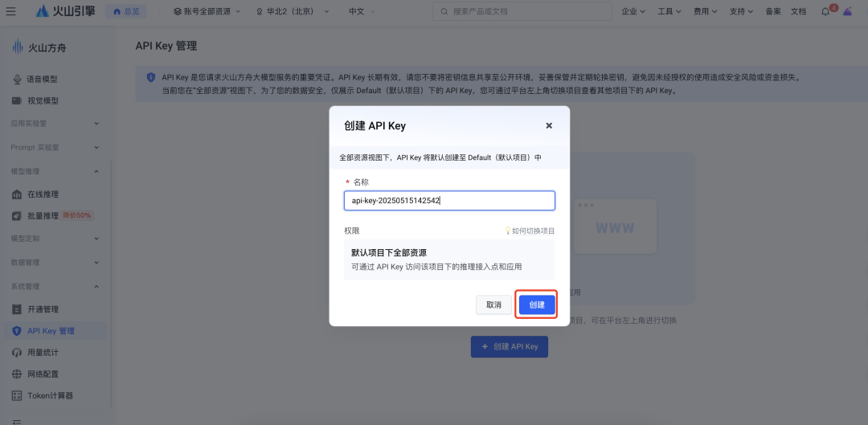Click the 降价50% badge
This screenshot has height=425, width=868.
tap(77, 215)
